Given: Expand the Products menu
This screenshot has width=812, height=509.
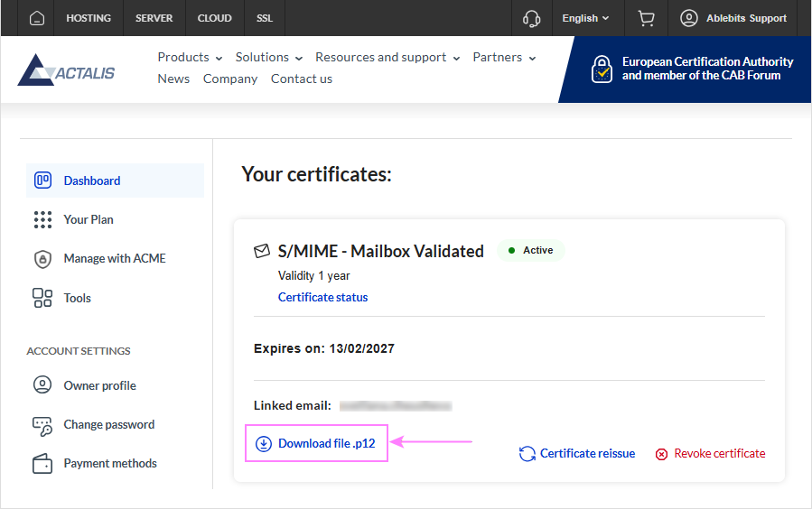Looking at the screenshot, I should [x=190, y=57].
